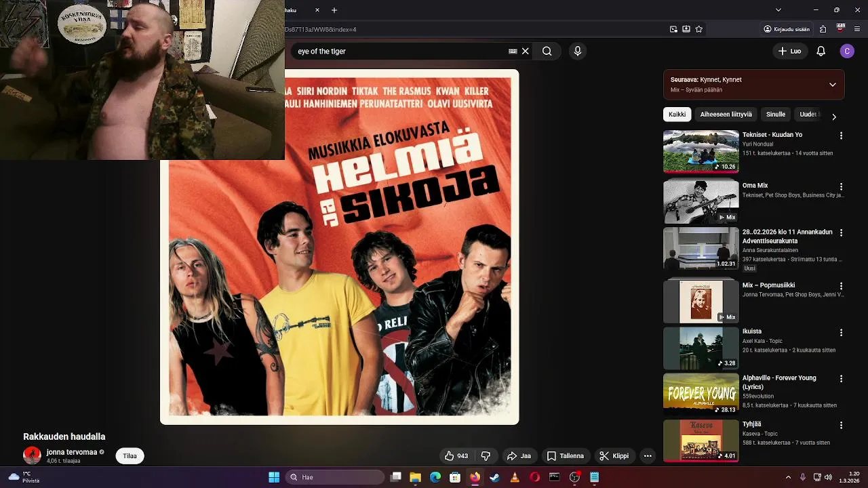Open more actions under the video
The height and width of the screenshot is (488, 868).
(648, 456)
